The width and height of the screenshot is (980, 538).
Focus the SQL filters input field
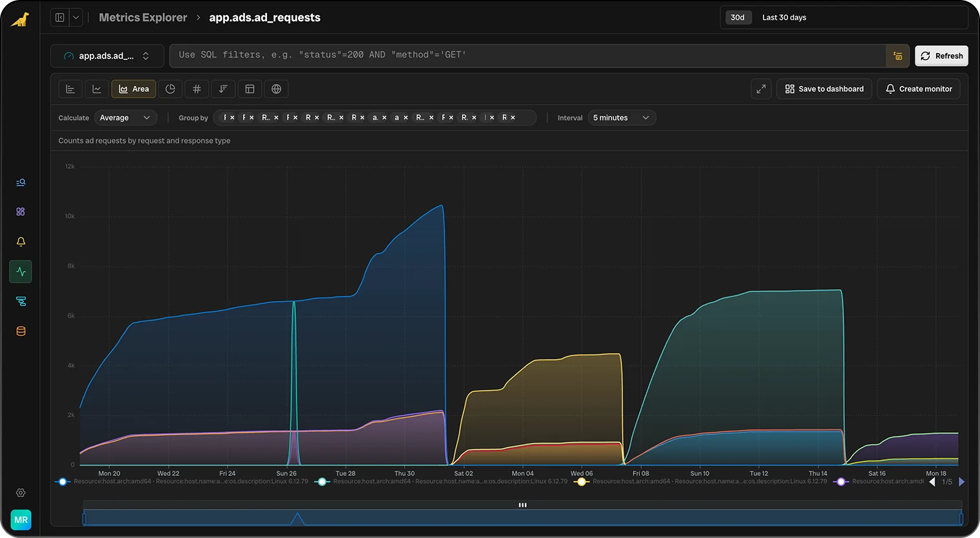527,56
